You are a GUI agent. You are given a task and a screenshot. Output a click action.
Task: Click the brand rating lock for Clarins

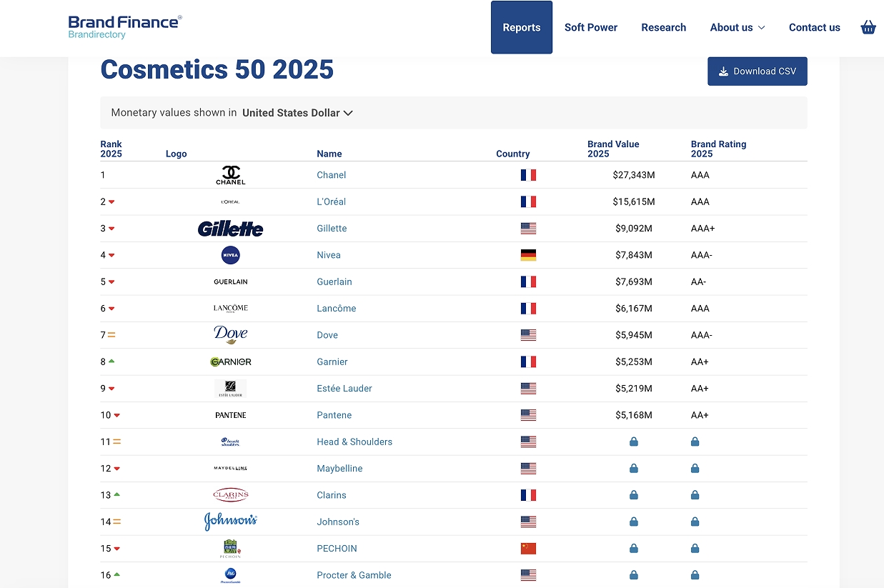tap(695, 495)
